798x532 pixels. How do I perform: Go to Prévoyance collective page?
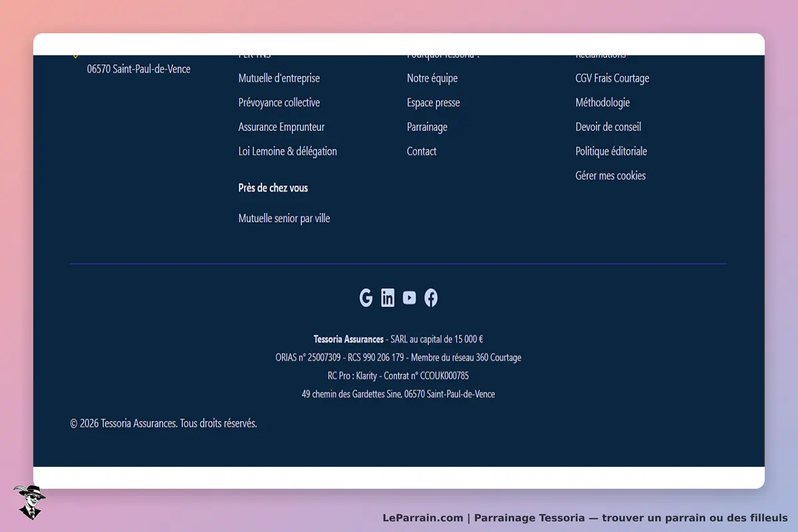[x=279, y=102]
